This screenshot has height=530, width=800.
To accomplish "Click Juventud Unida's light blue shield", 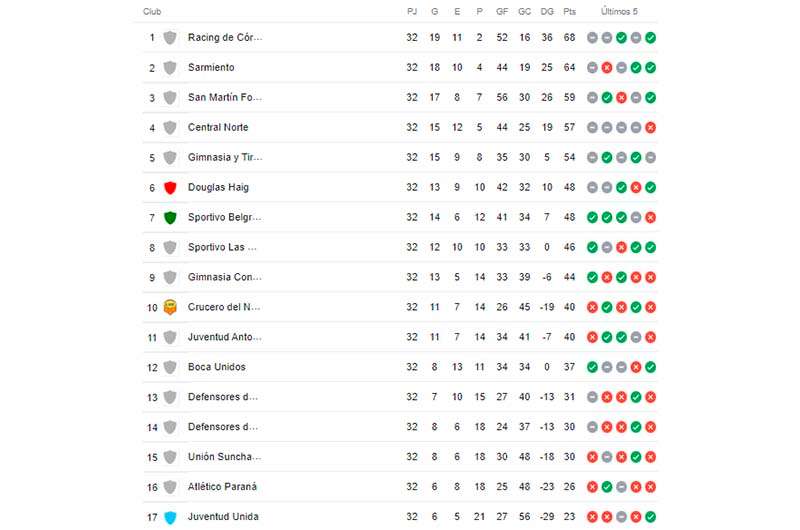I will (x=170, y=517).
